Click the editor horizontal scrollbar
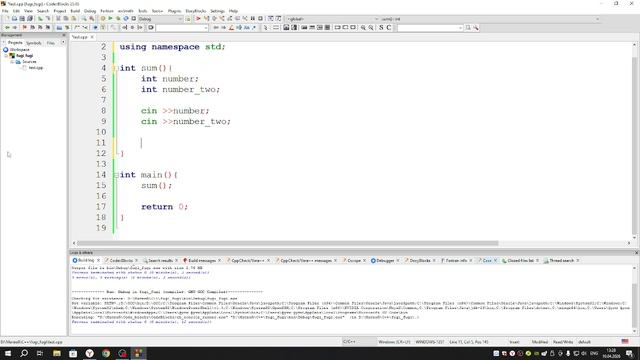This screenshot has width=640, height=360. (x=287, y=243)
